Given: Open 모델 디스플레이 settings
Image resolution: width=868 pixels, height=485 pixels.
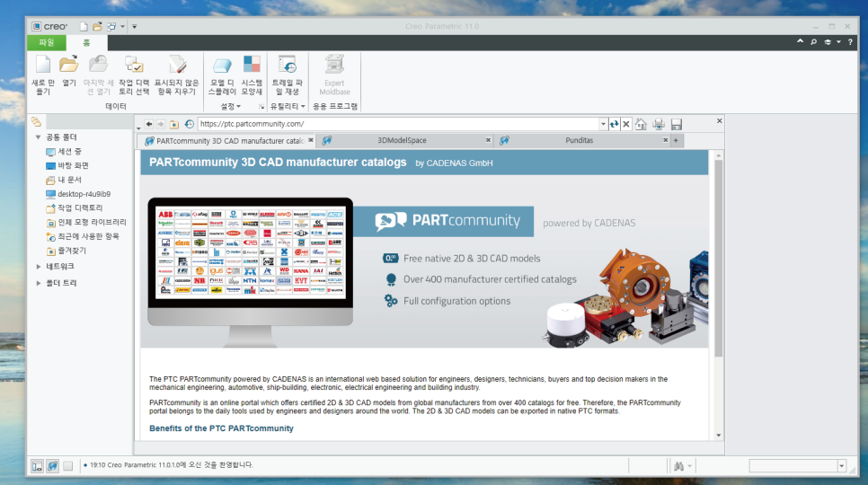Looking at the screenshot, I should pos(222,75).
